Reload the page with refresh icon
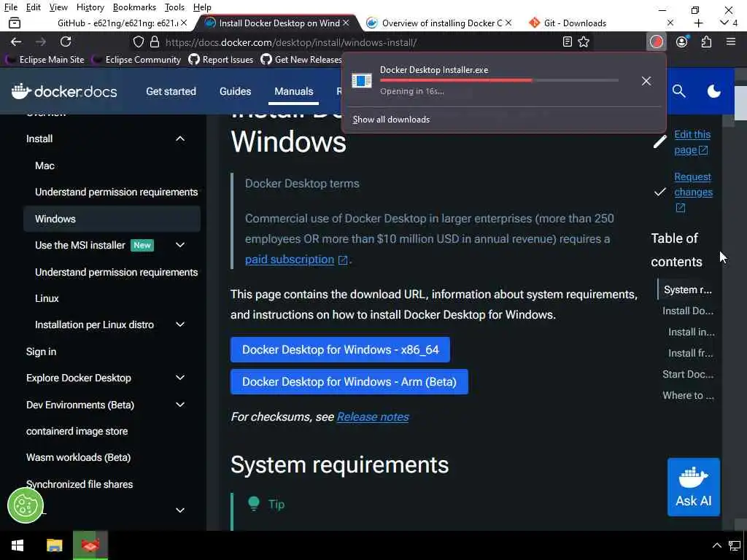Image resolution: width=747 pixels, height=560 pixels. [66, 42]
